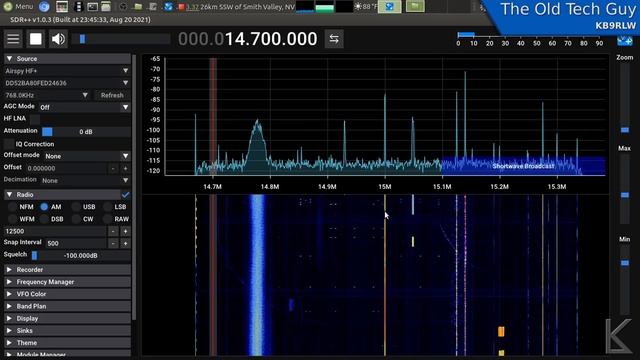The image size is (640, 360).
Task: Expand the Band Plan section
Action: [x=67, y=306]
